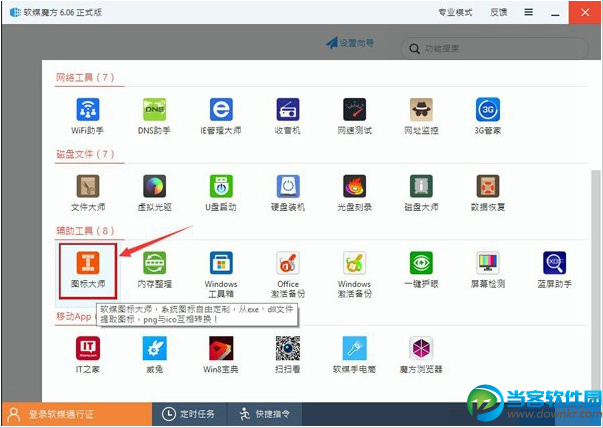The image size is (603, 428).
Task: Open the 蓝屏助手 tool
Action: (x=555, y=270)
